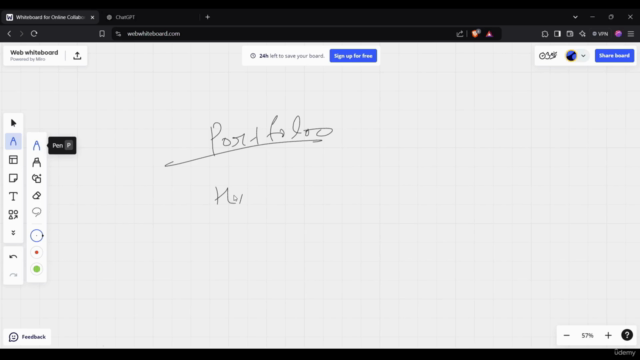Export the board via upload icon
This screenshot has width=640, height=360.
click(77, 56)
